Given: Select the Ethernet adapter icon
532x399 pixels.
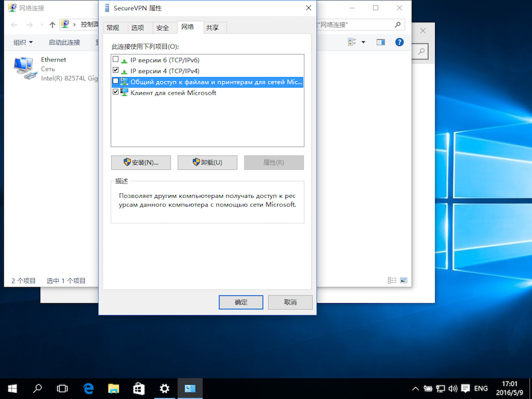Looking at the screenshot, I should tap(25, 68).
